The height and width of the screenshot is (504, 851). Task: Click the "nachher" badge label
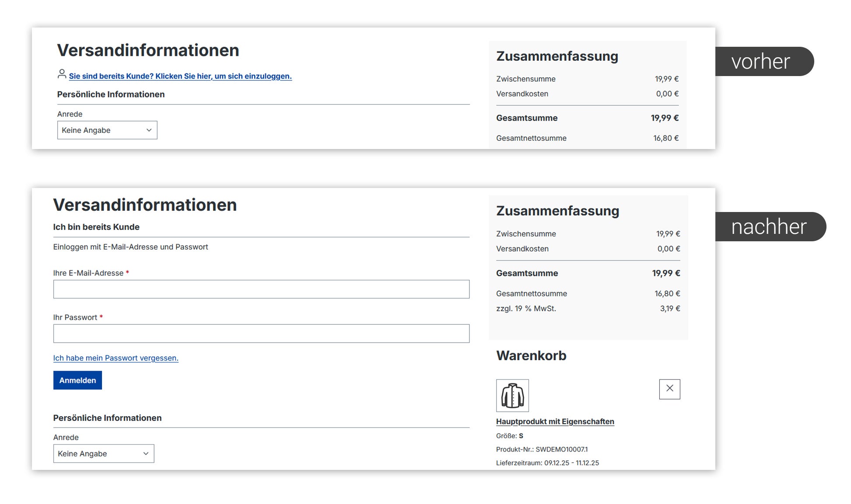tap(768, 226)
